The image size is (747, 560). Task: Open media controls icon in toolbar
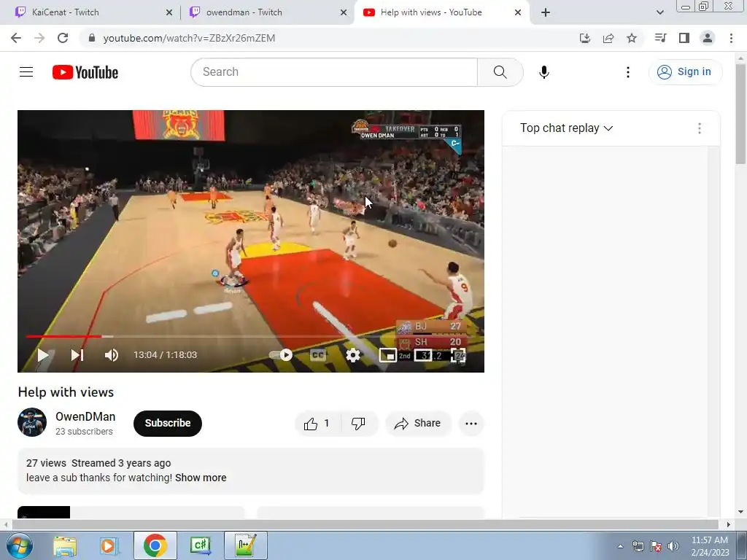coord(660,38)
